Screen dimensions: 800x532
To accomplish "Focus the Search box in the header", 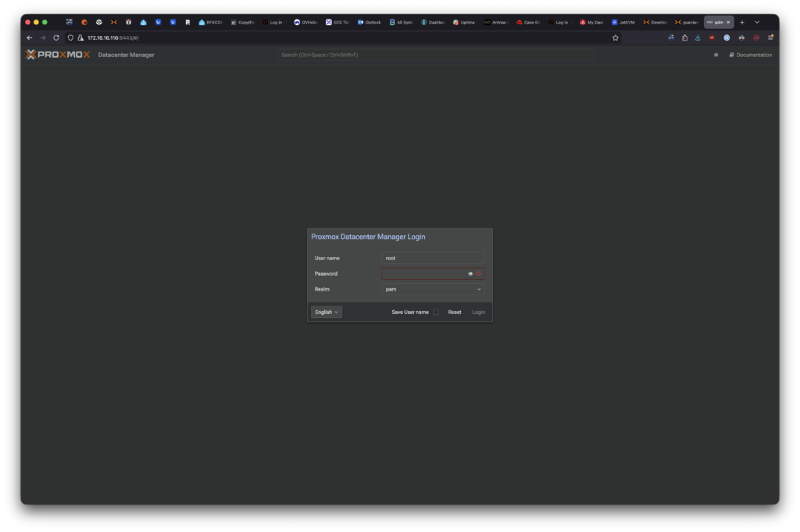I will pyautogui.click(x=435, y=55).
